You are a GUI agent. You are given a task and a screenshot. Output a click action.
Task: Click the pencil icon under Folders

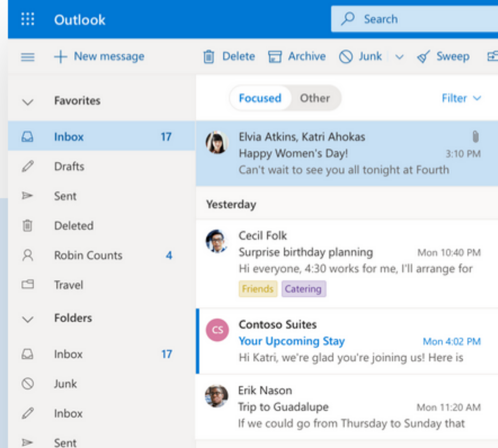[27, 413]
